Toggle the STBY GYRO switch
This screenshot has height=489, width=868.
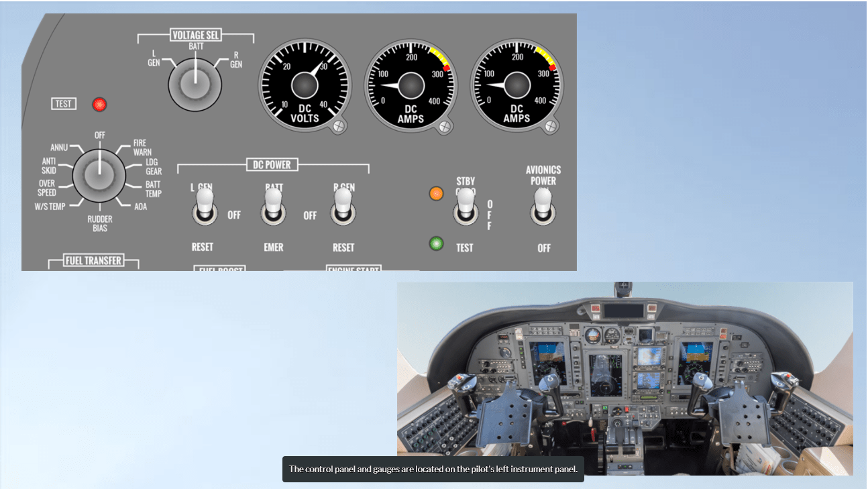click(x=466, y=205)
